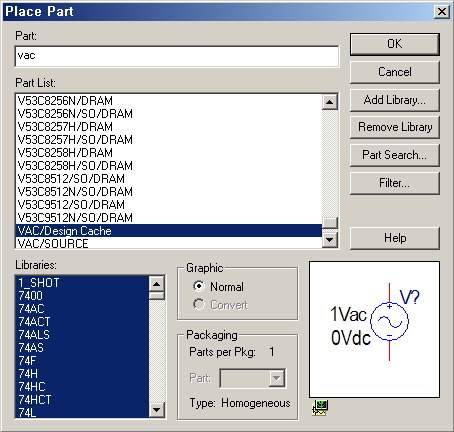Select the 74F library

[82, 361]
